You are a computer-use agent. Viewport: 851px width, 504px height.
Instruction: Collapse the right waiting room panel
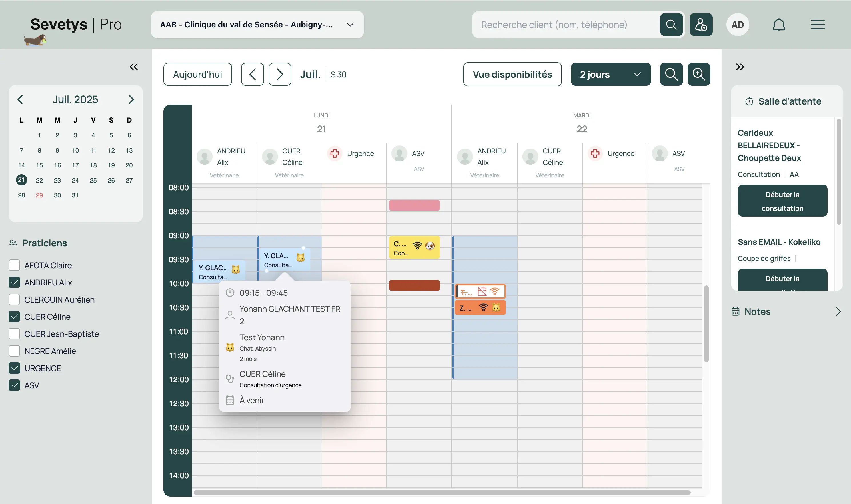pos(740,67)
